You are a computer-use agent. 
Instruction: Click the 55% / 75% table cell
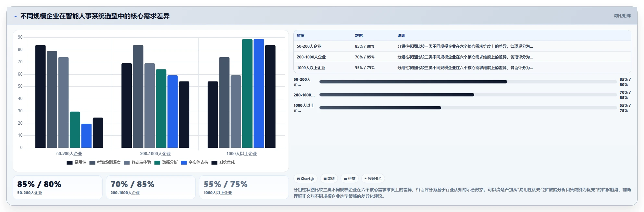365,68
